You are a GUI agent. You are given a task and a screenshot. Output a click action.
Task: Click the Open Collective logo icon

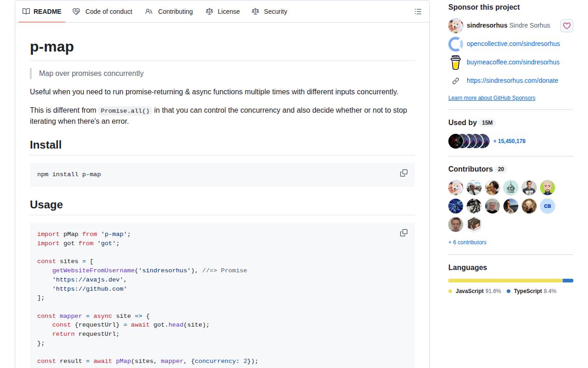(456, 44)
